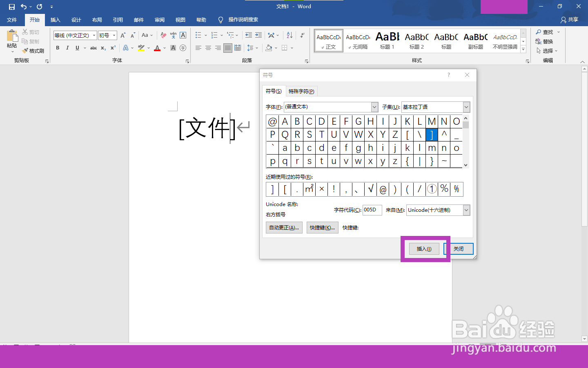Viewport: 588px width, 368px height.
Task: Apply subscript formatting
Action: pos(103,48)
